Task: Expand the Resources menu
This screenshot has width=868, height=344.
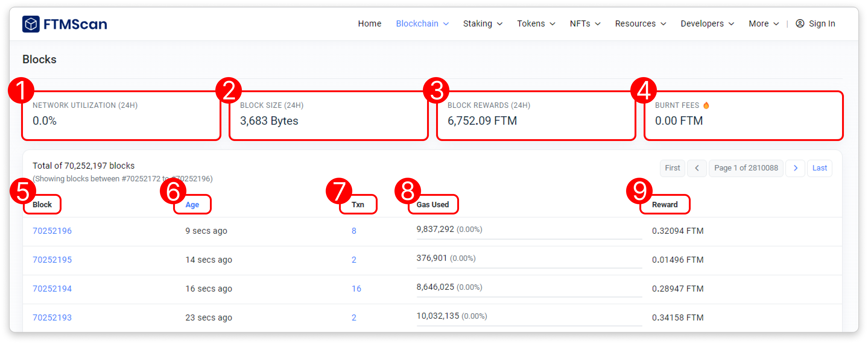Action: point(640,23)
